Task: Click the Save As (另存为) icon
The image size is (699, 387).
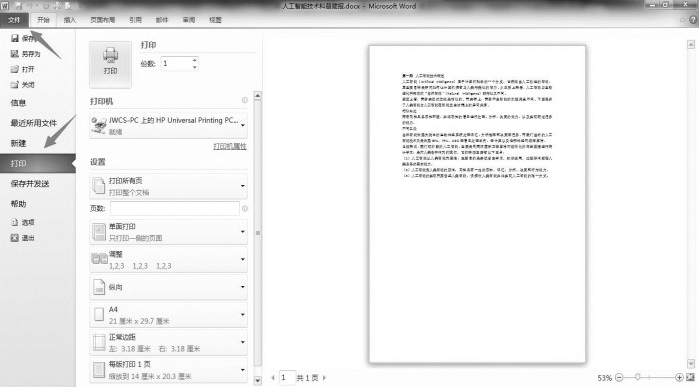Action: 15,54
